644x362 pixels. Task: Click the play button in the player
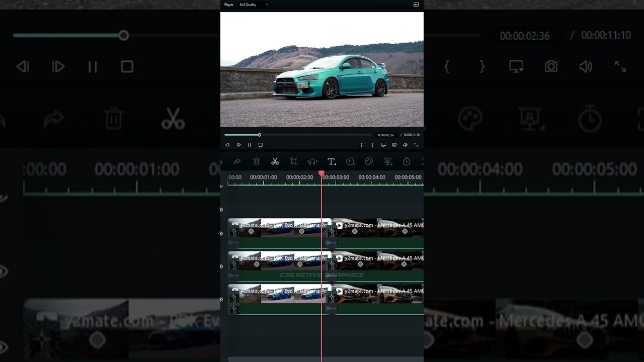pos(238,145)
